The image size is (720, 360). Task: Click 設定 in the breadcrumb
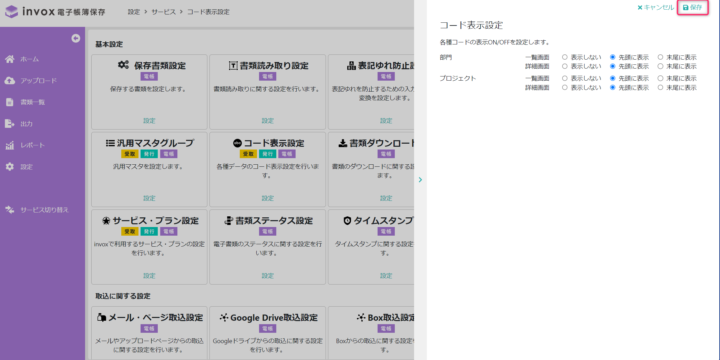134,12
